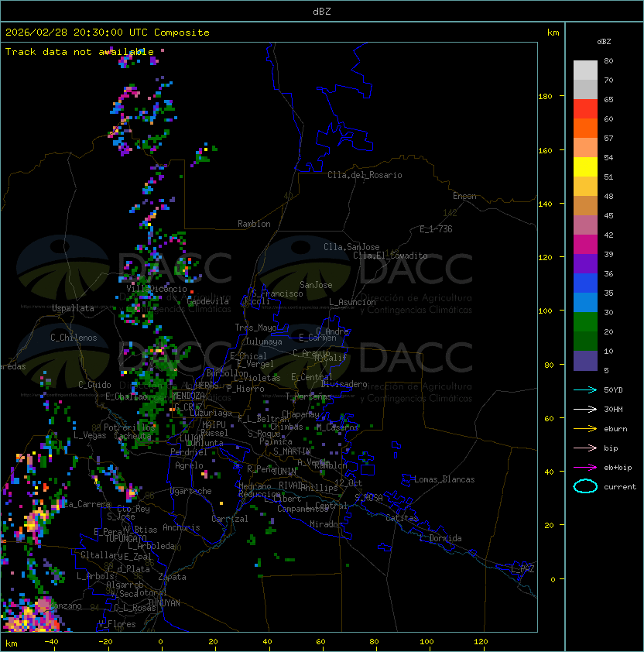Image resolution: width=644 pixels, height=652 pixels.
Task: Click the 'Lomas_Blancas' label on the map
Action: pos(444,479)
